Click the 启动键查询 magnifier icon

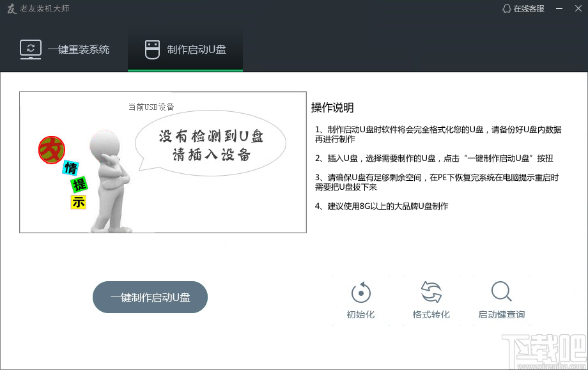click(501, 292)
